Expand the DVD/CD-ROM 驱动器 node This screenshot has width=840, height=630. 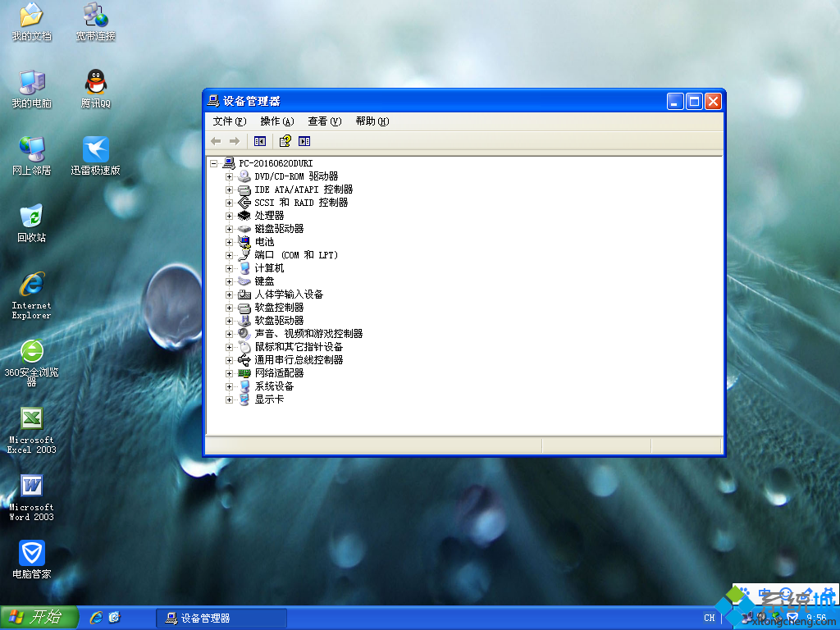tap(230, 176)
